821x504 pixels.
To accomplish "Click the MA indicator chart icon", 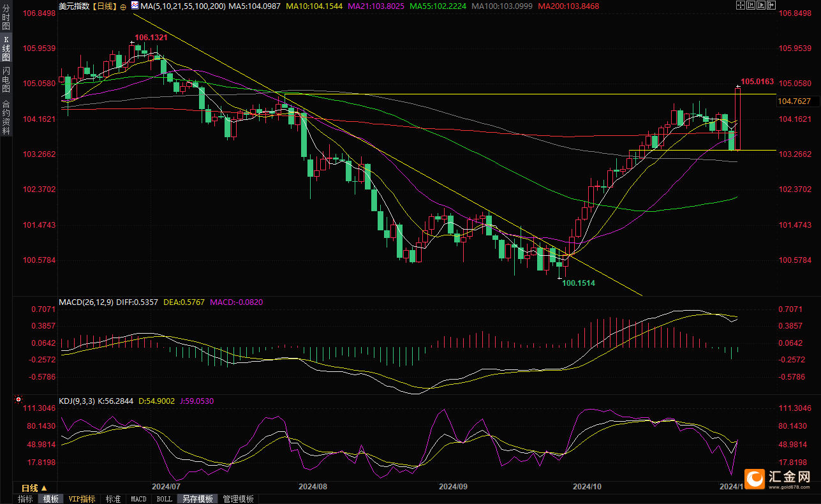I will [134, 5].
